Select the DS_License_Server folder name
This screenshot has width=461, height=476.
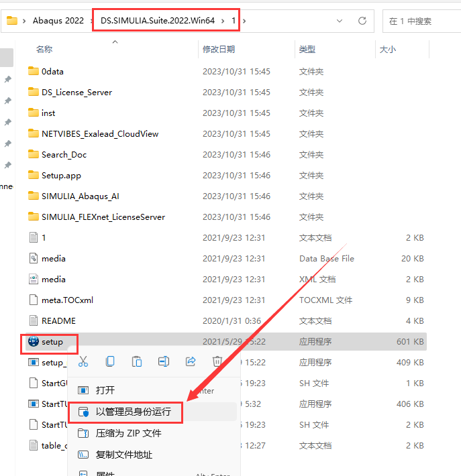77,93
